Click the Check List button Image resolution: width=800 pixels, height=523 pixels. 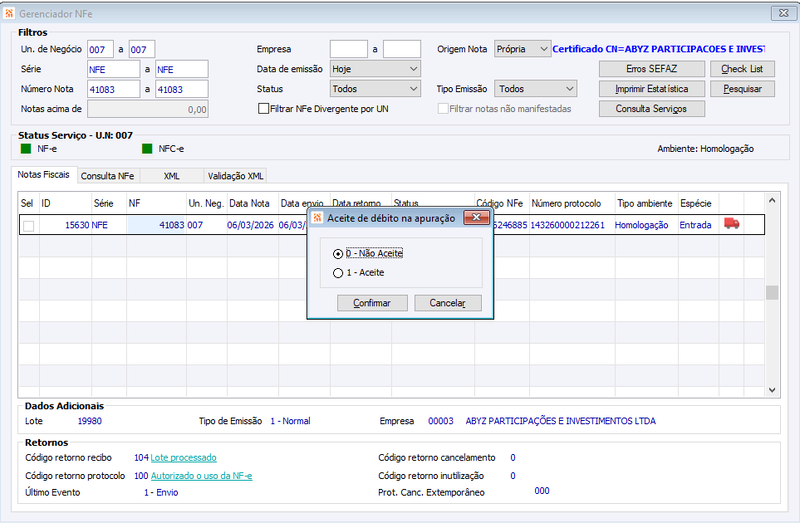tap(742, 69)
